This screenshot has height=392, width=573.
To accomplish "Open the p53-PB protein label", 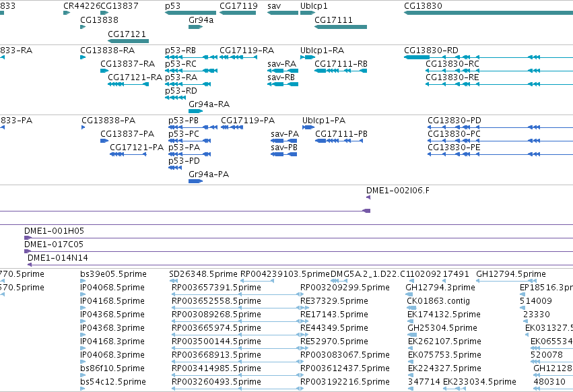I will coord(183,121).
